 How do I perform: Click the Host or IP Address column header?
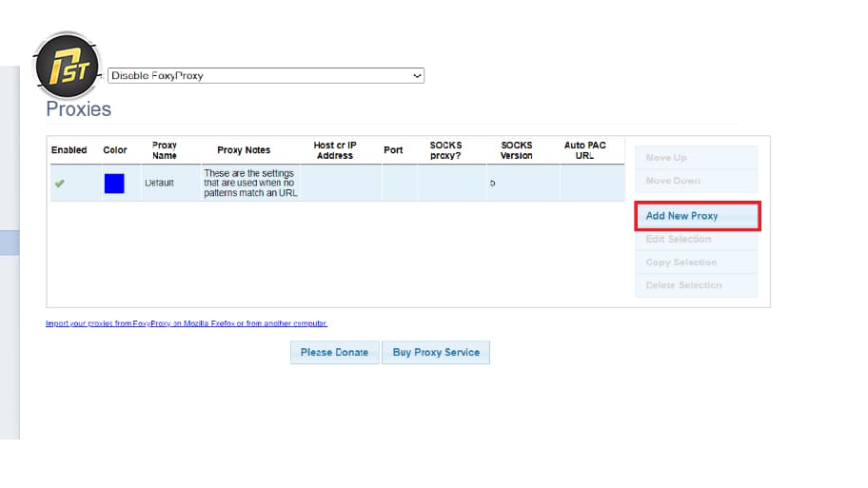coord(335,150)
